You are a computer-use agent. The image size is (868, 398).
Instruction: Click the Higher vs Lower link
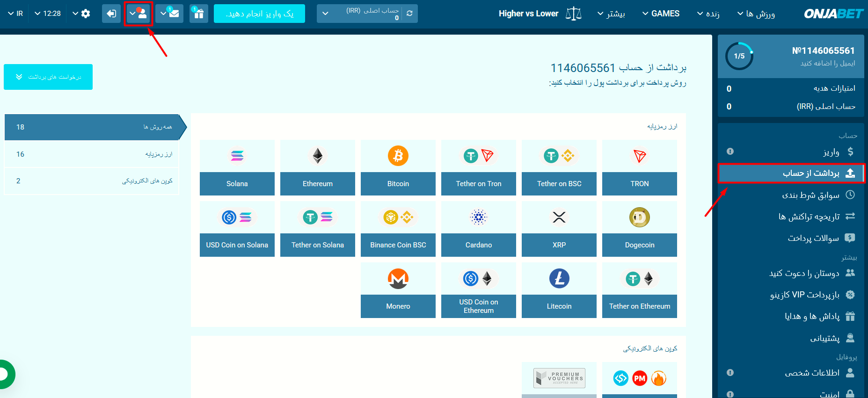[x=528, y=14]
